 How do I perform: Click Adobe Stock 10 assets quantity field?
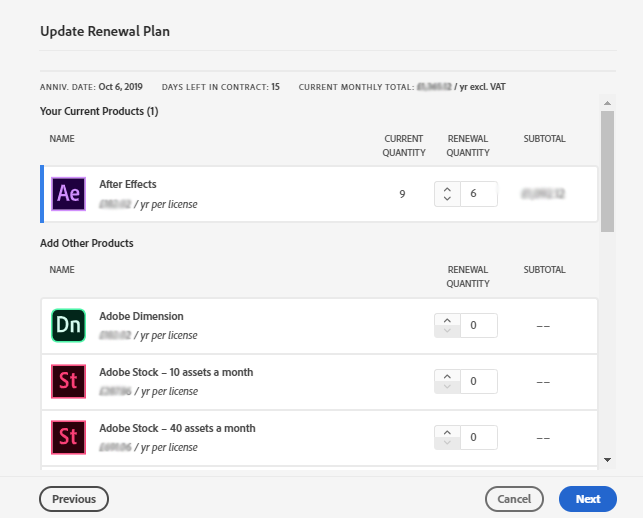478,382
